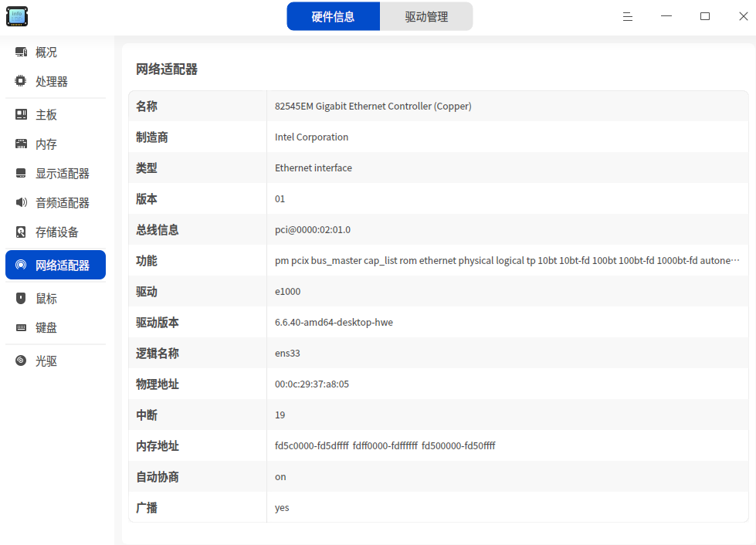Open the 存储设备 sidebar entry
Viewport: 756px width, 545px height.
click(x=56, y=232)
